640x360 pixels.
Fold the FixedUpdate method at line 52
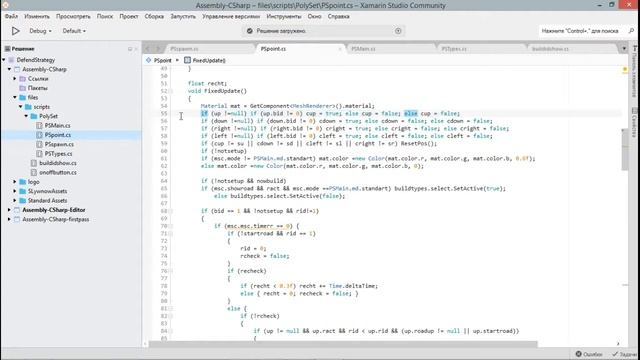(x=171, y=91)
